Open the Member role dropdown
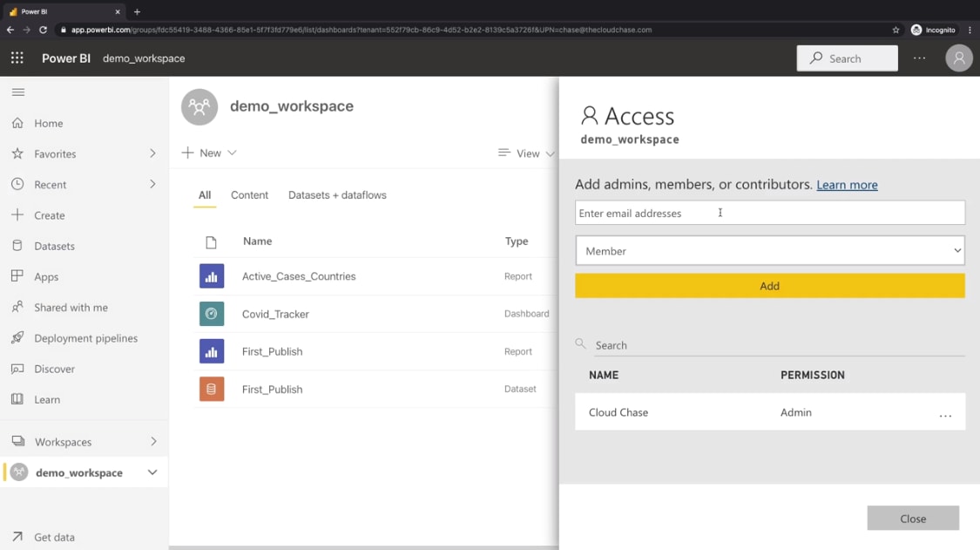 (x=770, y=250)
